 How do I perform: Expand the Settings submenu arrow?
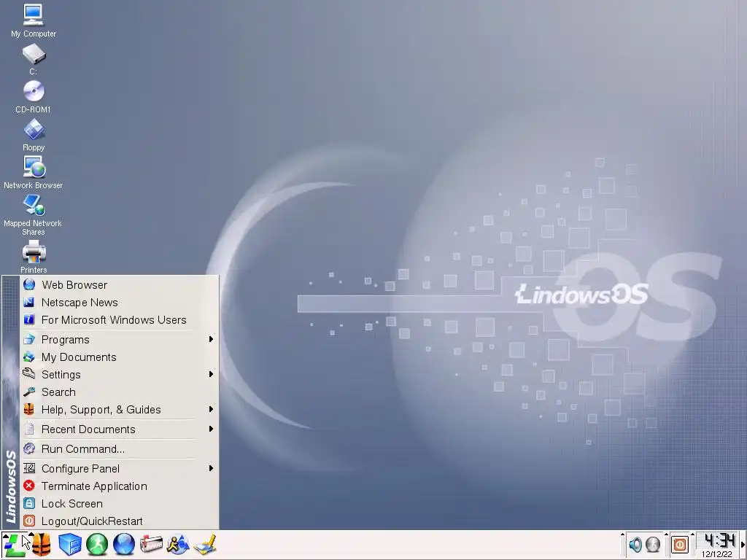(211, 374)
